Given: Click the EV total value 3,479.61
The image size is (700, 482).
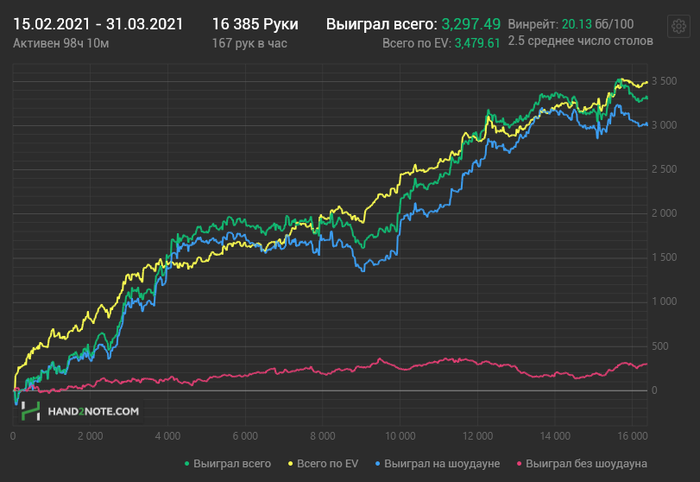Looking at the screenshot, I should coord(477,43).
